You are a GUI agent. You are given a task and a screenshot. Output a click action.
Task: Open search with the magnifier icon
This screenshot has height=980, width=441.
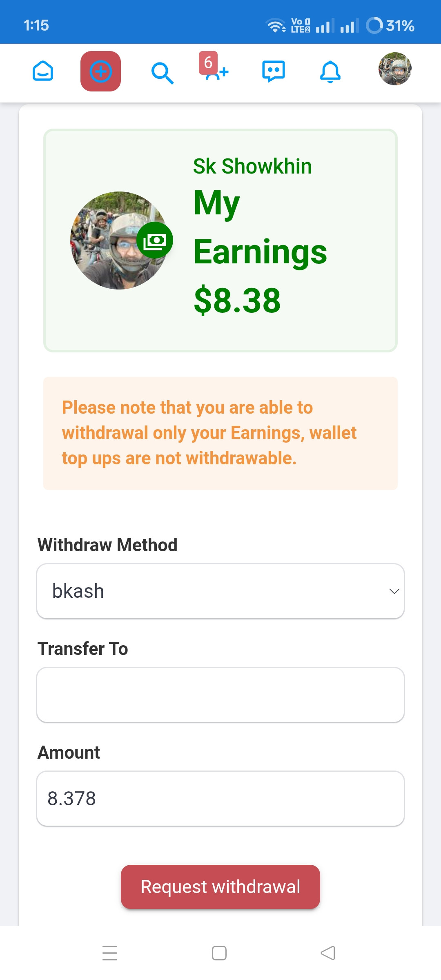click(x=162, y=73)
